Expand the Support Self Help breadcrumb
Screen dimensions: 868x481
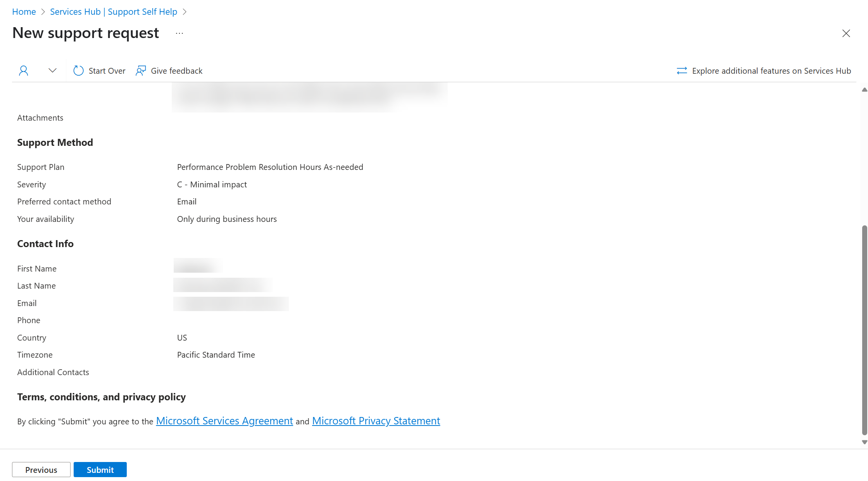point(188,10)
